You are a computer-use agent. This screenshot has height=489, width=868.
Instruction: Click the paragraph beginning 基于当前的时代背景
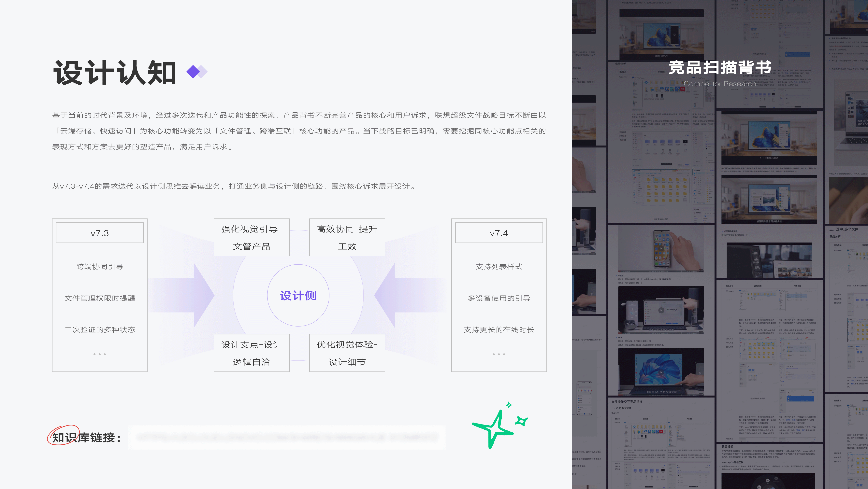299,131
